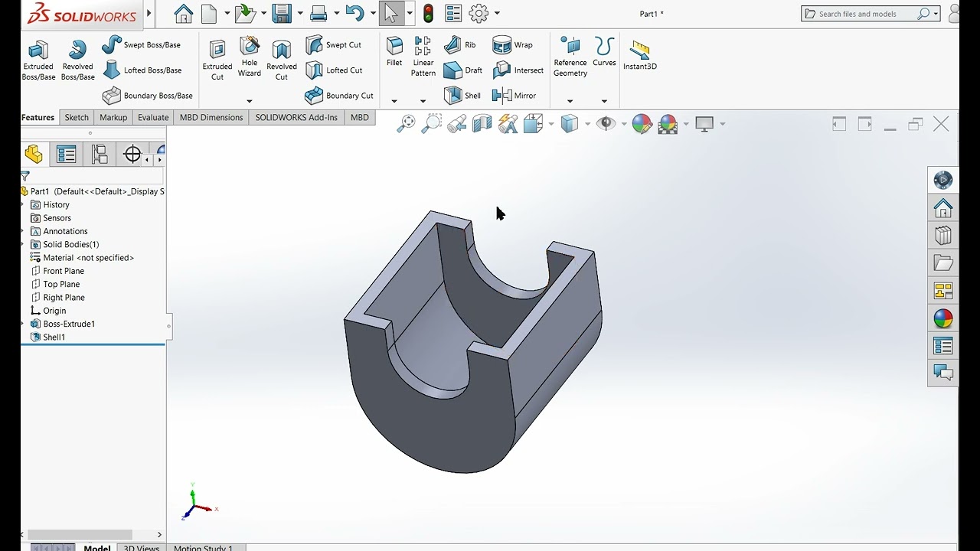The height and width of the screenshot is (551, 980).
Task: Toggle the Instant3D tool
Action: point(640,55)
